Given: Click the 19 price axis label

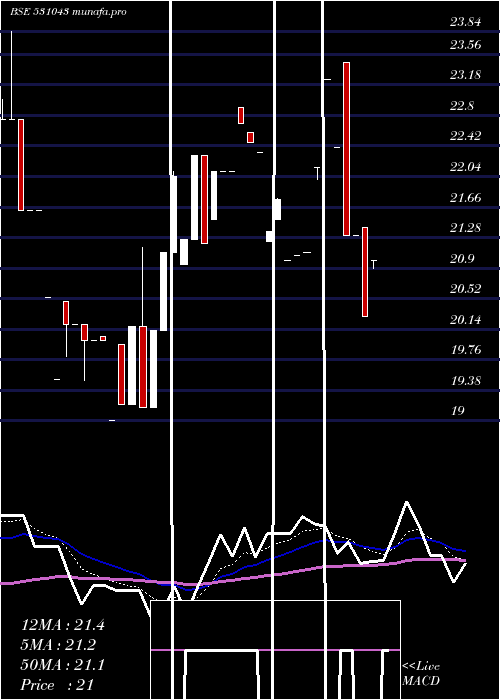Looking at the screenshot, I should click(x=458, y=411).
